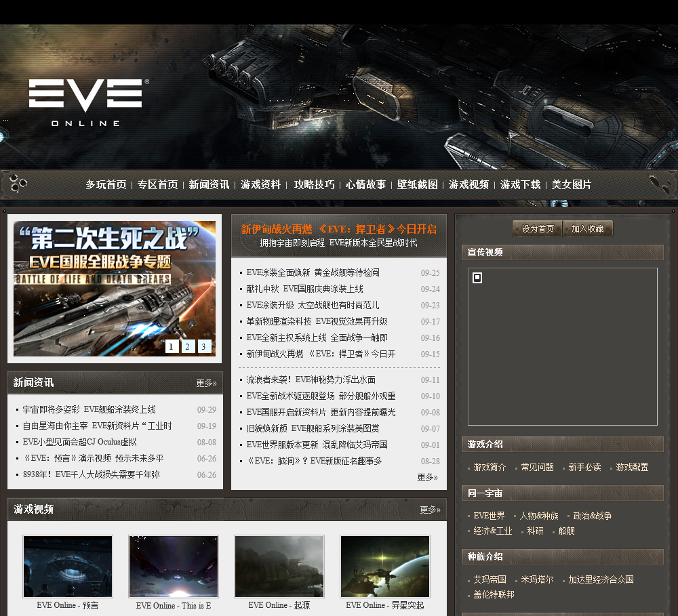Select 攻略技巧 in navigation bar
The width and height of the screenshot is (678, 616).
pos(315,184)
